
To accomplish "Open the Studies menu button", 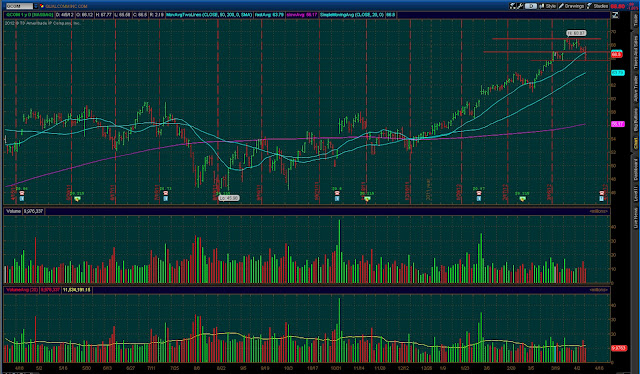I will click(598, 6).
